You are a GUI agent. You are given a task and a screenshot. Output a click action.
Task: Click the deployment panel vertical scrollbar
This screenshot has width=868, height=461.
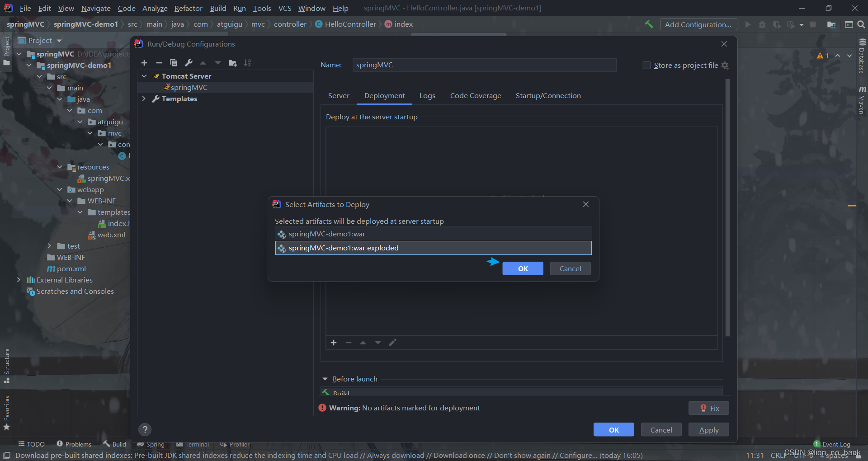(727, 207)
